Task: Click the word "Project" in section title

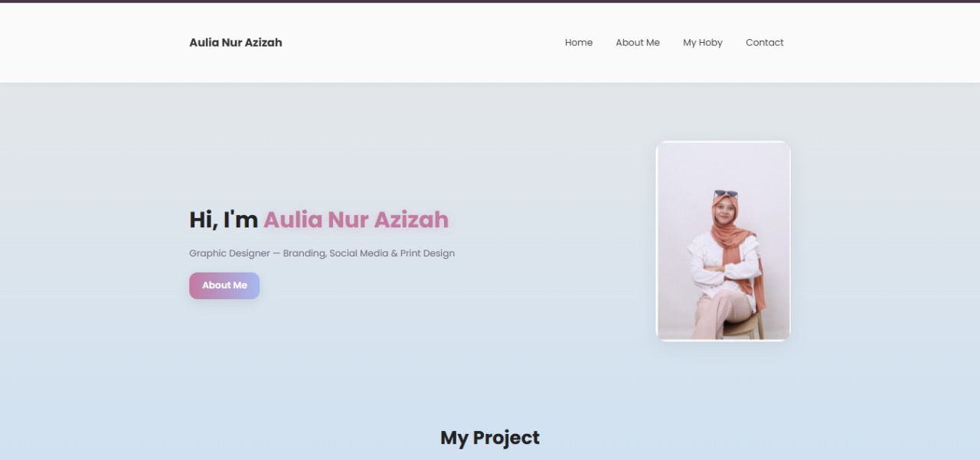Action: [x=506, y=438]
